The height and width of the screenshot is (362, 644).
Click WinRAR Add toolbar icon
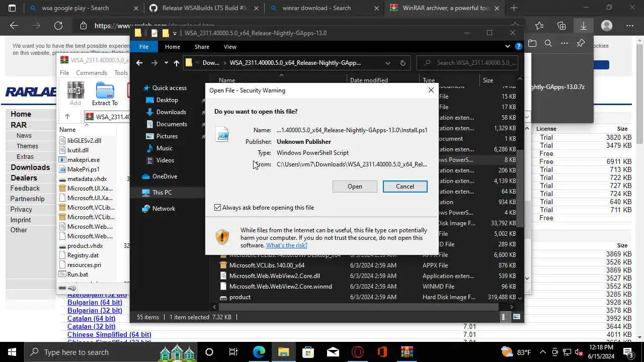click(75, 94)
